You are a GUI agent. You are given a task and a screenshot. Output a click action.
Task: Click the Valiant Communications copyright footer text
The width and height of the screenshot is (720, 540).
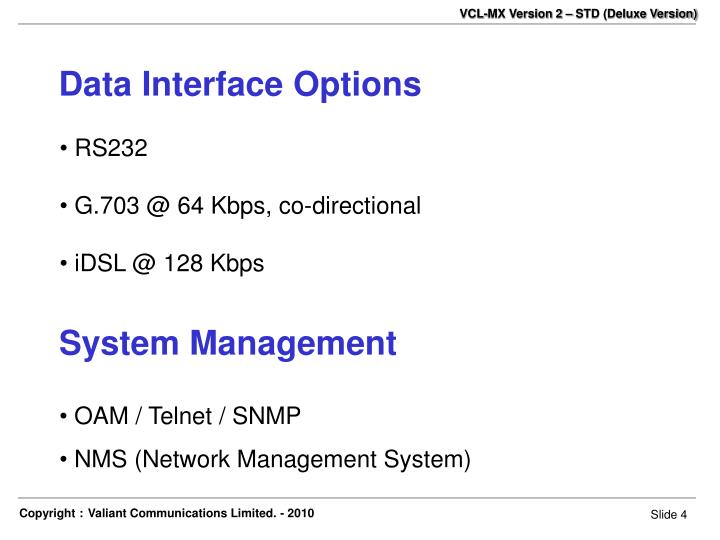167,513
